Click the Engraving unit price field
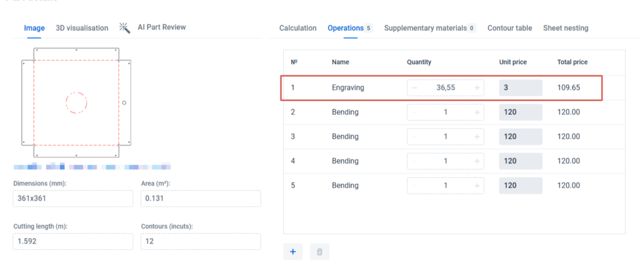This screenshot has height=264, width=644. [x=520, y=88]
